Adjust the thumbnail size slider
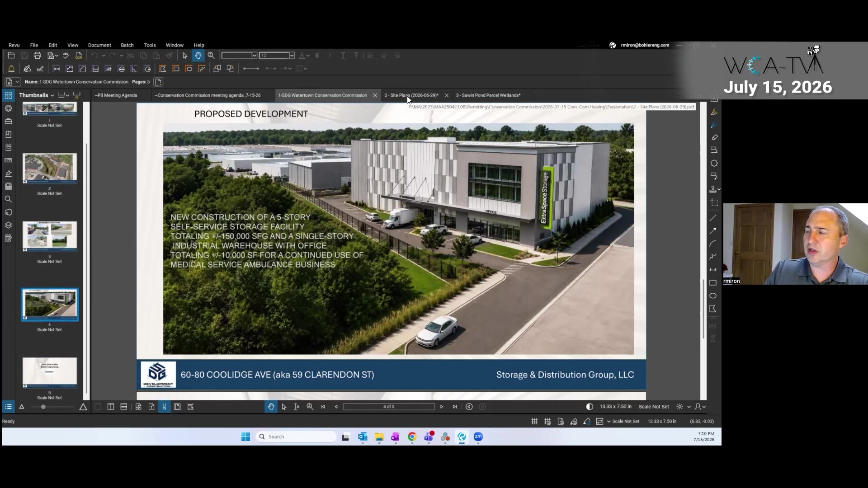 [43, 407]
